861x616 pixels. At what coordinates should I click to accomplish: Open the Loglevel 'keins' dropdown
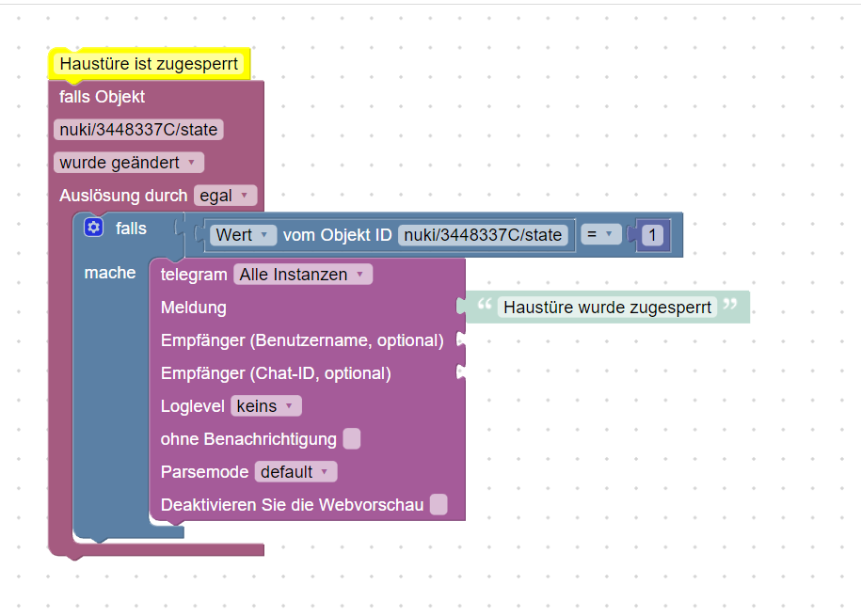pos(266,406)
